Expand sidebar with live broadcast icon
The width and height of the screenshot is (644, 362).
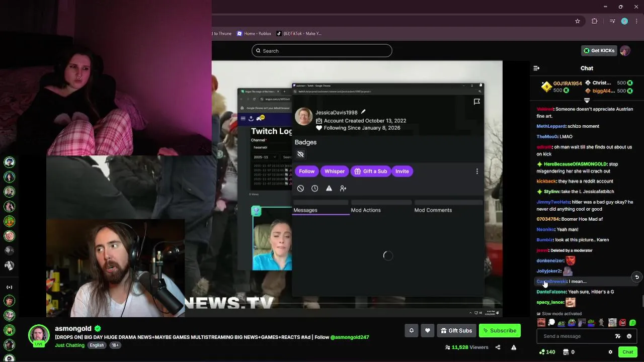(9, 287)
